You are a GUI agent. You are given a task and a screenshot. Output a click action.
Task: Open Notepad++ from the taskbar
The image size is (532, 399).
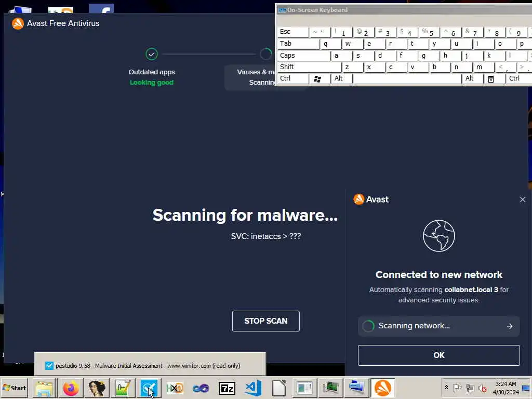pos(123,388)
